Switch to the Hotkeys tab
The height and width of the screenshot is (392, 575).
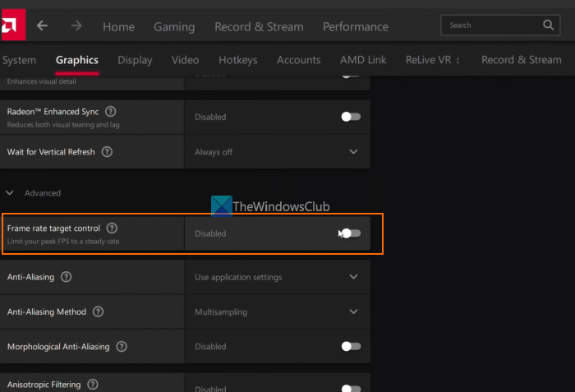(238, 60)
